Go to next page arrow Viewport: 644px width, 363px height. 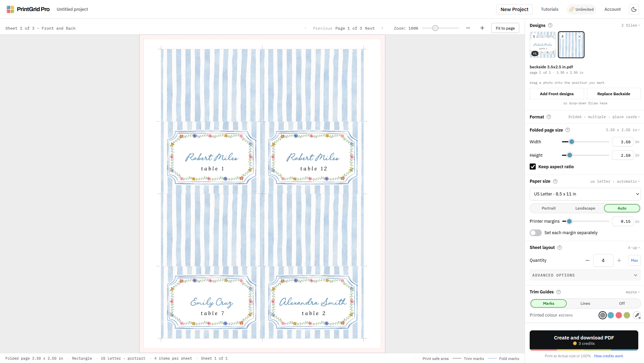coord(382,28)
